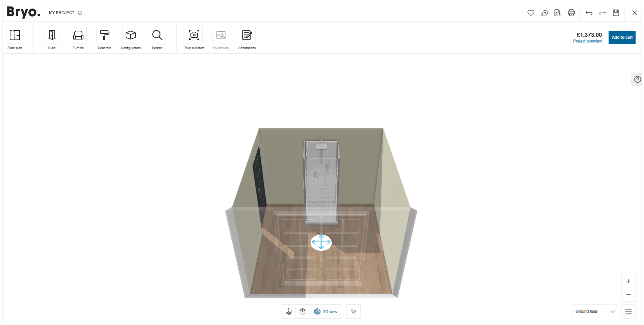
Task: Select the 3D view mode
Action: pyautogui.click(x=326, y=312)
